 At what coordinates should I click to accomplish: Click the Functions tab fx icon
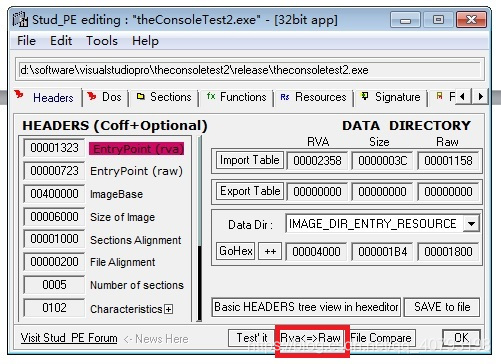click(211, 96)
